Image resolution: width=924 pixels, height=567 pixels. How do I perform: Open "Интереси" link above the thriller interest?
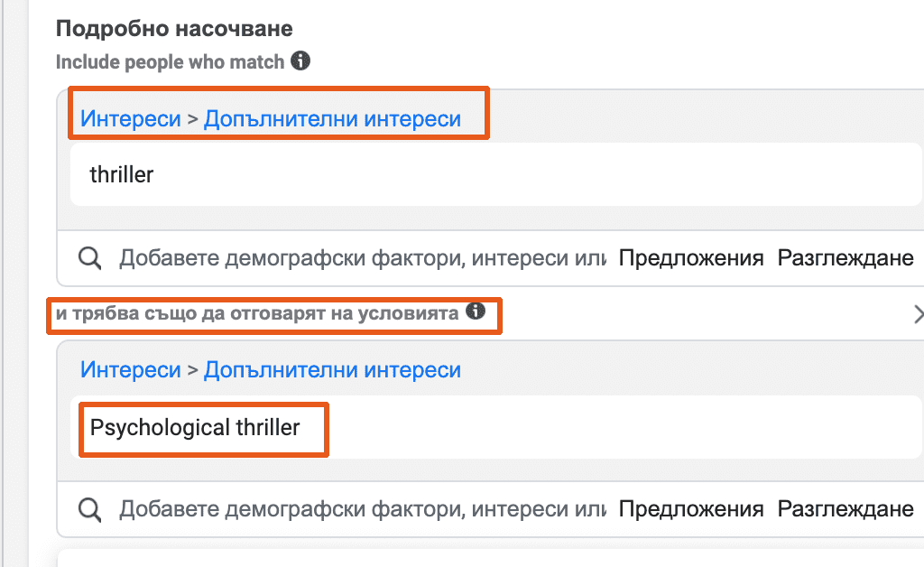pos(131,119)
